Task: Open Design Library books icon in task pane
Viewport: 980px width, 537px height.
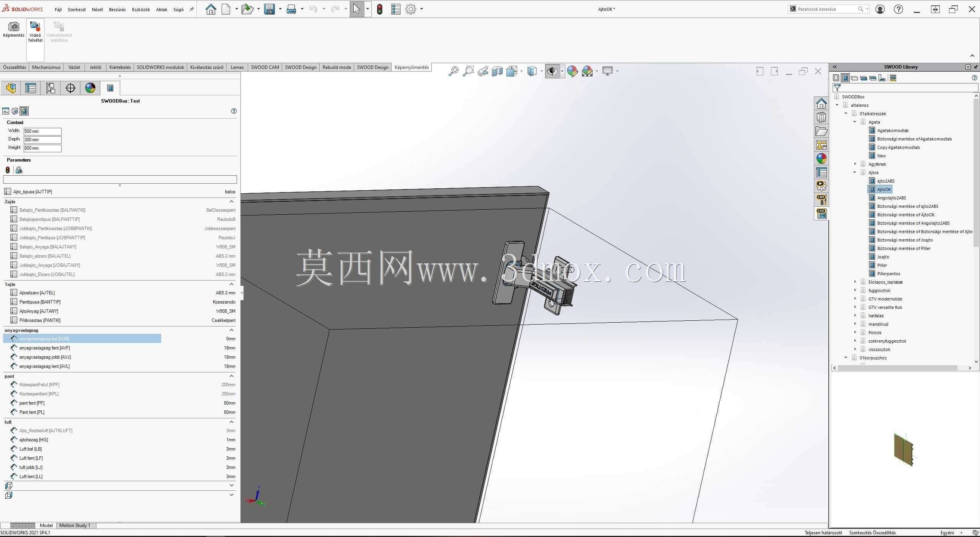Action: tap(821, 117)
